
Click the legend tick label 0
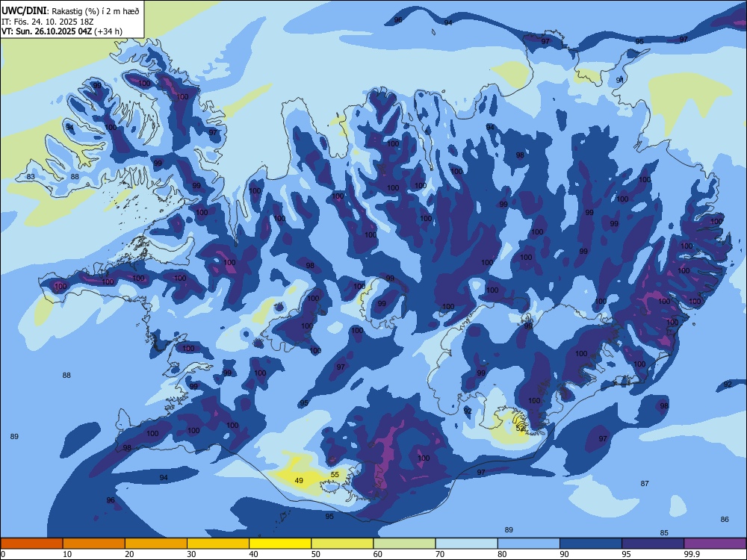pyautogui.click(x=3, y=554)
